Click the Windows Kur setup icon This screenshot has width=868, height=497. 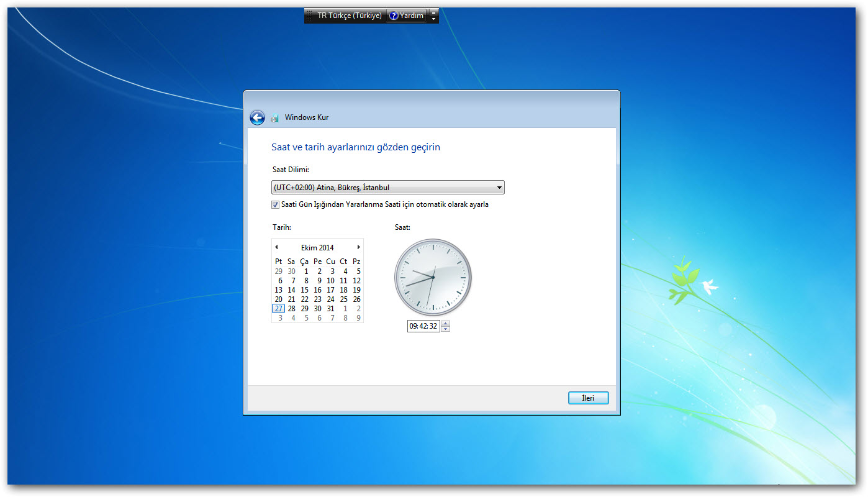[275, 117]
